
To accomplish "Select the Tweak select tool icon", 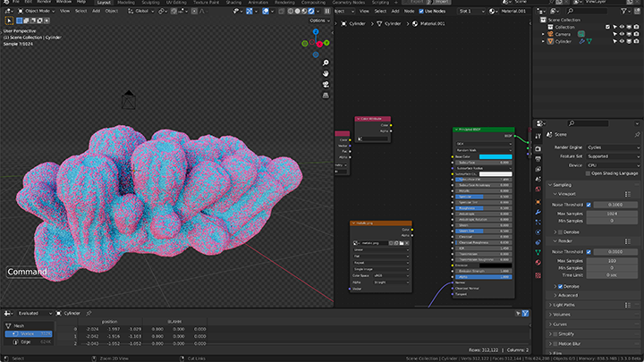I will pos(9,21).
